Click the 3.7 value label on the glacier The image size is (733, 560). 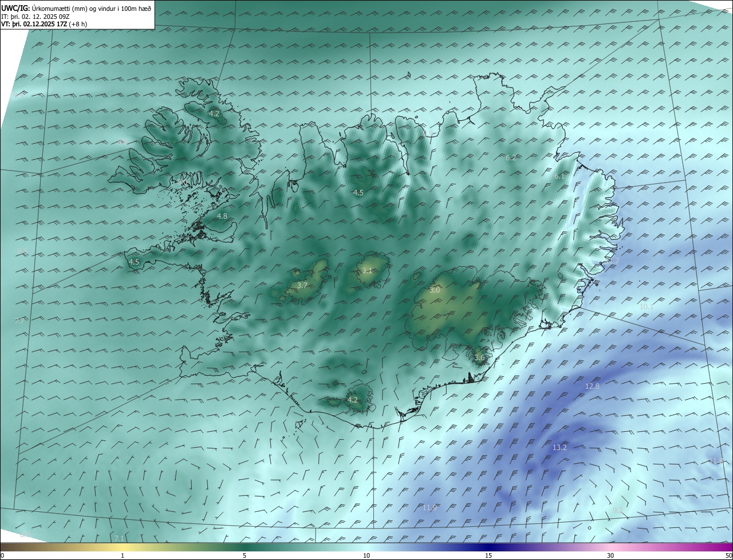pyautogui.click(x=303, y=285)
